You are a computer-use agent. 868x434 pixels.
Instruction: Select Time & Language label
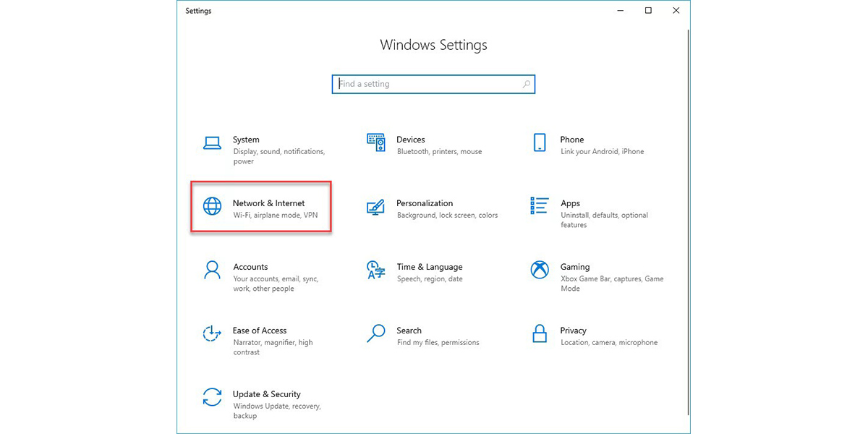430,267
